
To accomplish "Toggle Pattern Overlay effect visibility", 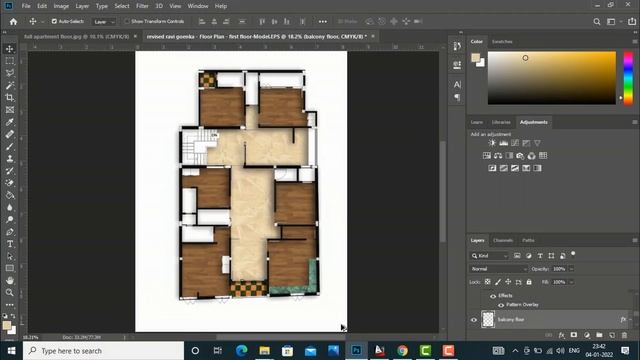I will (501, 305).
